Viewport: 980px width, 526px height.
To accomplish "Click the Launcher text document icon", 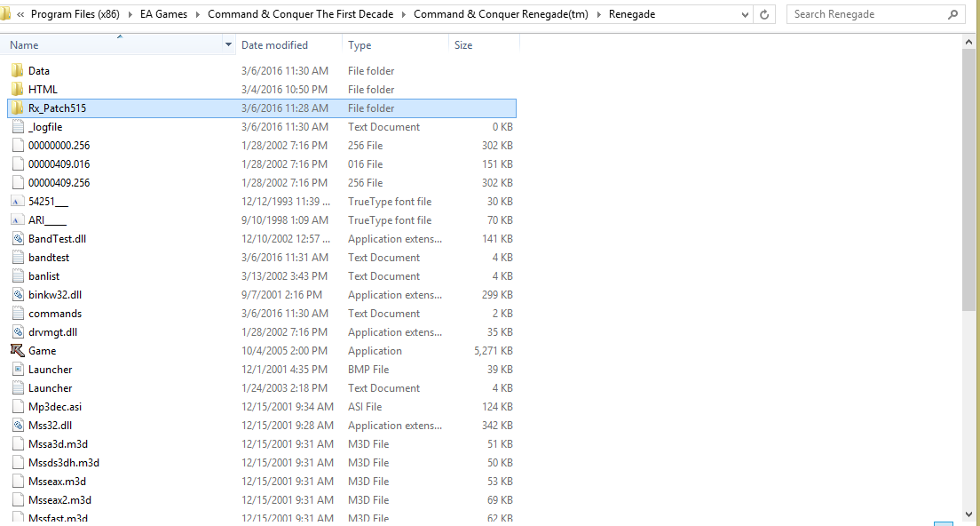I will click(x=18, y=388).
